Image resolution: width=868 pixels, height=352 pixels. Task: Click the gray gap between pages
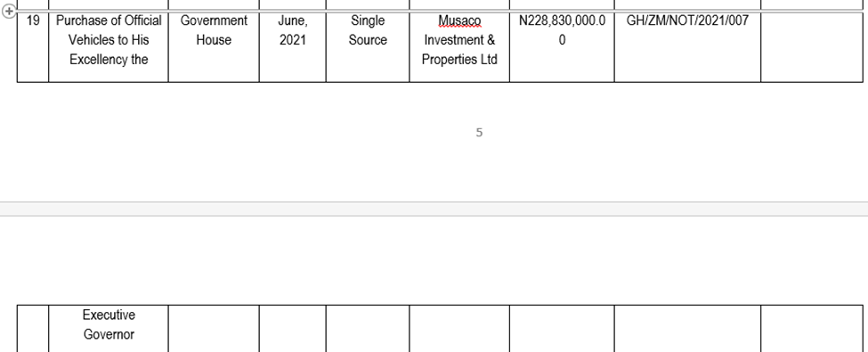pos(434,209)
